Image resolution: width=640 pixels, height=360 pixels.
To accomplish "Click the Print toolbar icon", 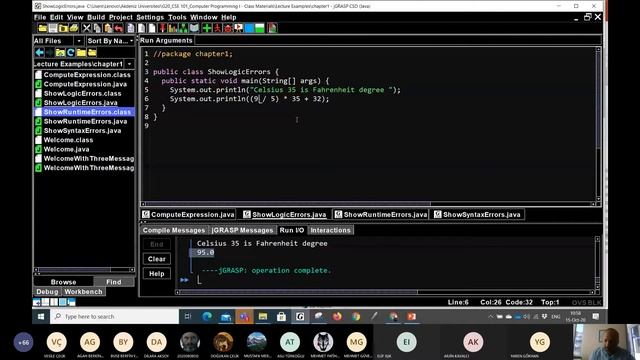I will pyautogui.click(x=74, y=28).
